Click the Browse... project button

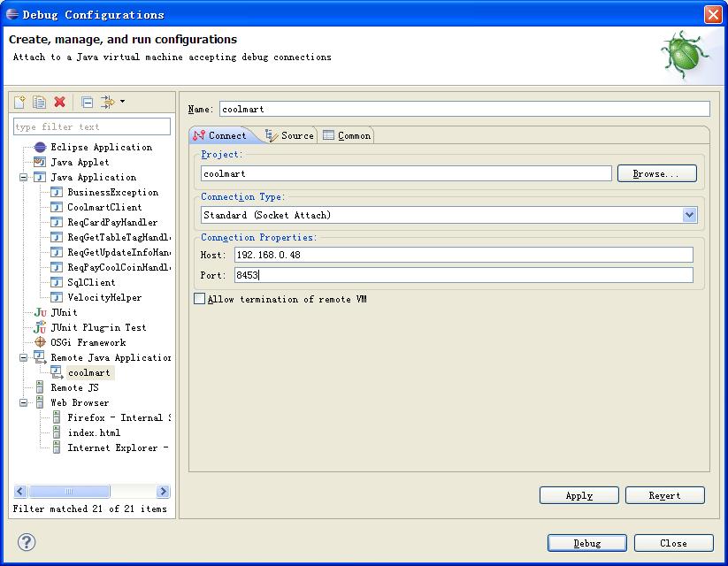(656, 174)
